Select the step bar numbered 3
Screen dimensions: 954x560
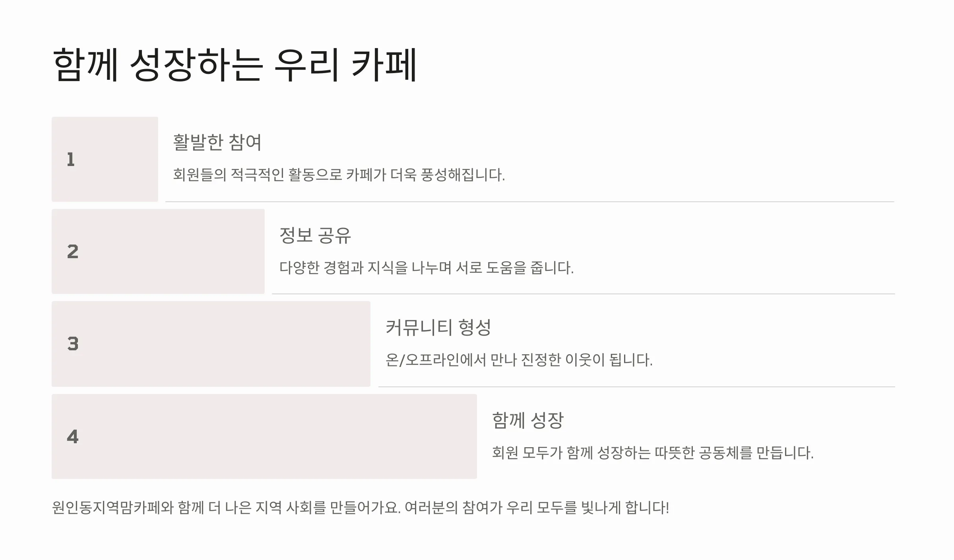[211, 344]
